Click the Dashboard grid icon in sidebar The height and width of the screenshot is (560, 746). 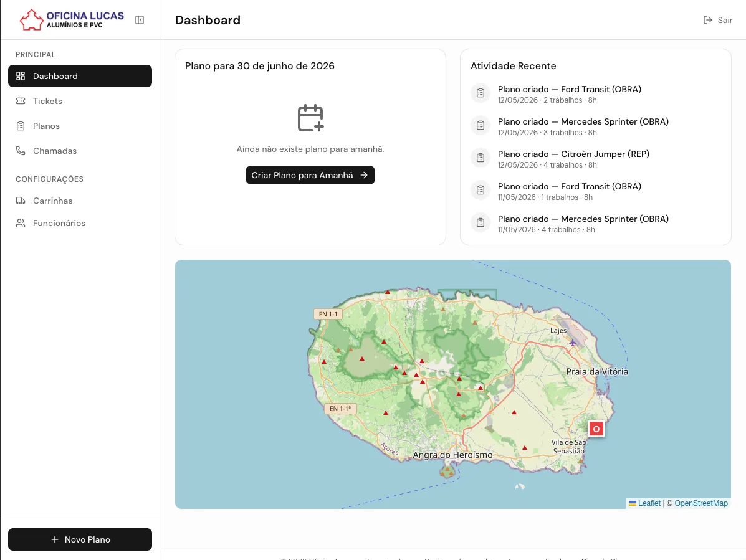[x=21, y=76]
